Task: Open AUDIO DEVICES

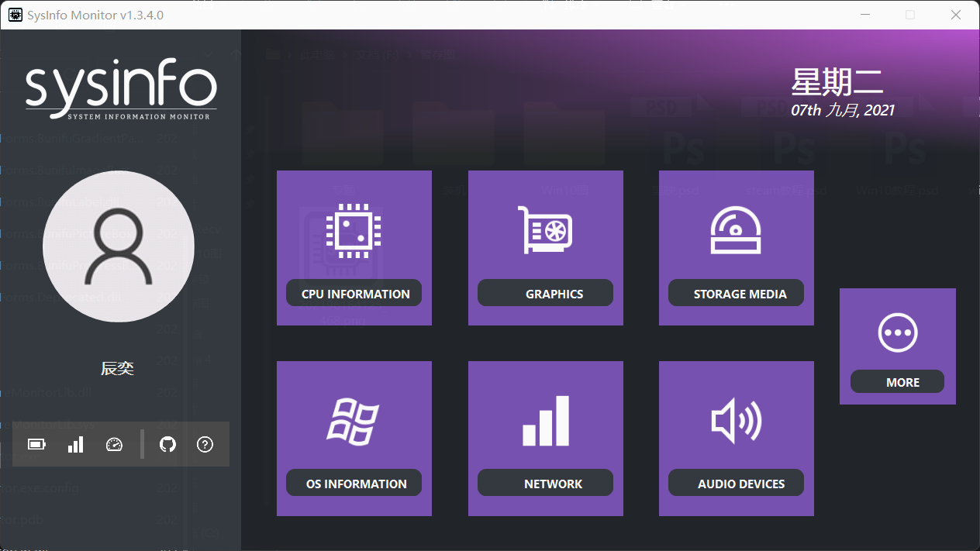Action: [736, 483]
